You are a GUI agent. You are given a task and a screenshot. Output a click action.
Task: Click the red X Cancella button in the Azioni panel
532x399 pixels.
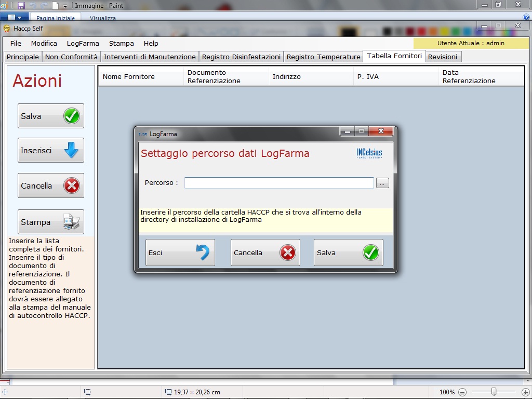51,186
